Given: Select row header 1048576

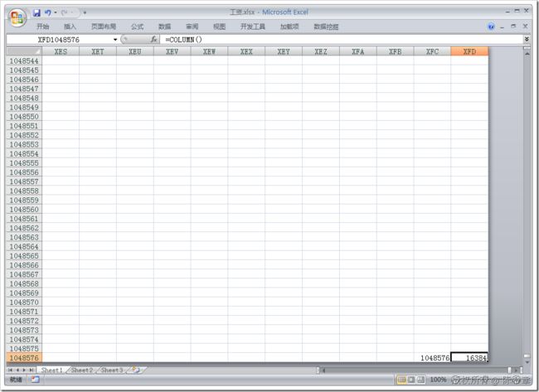Looking at the screenshot, I should tap(24, 358).
